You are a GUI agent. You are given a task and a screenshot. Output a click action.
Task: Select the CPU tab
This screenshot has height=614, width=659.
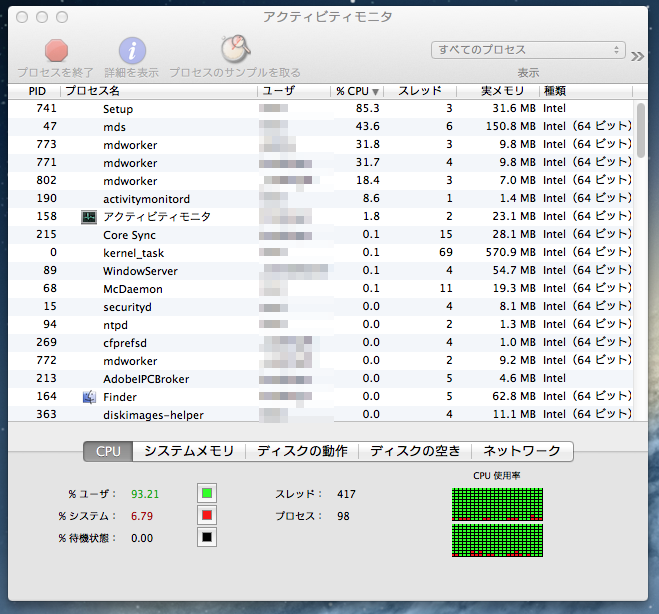(x=108, y=451)
